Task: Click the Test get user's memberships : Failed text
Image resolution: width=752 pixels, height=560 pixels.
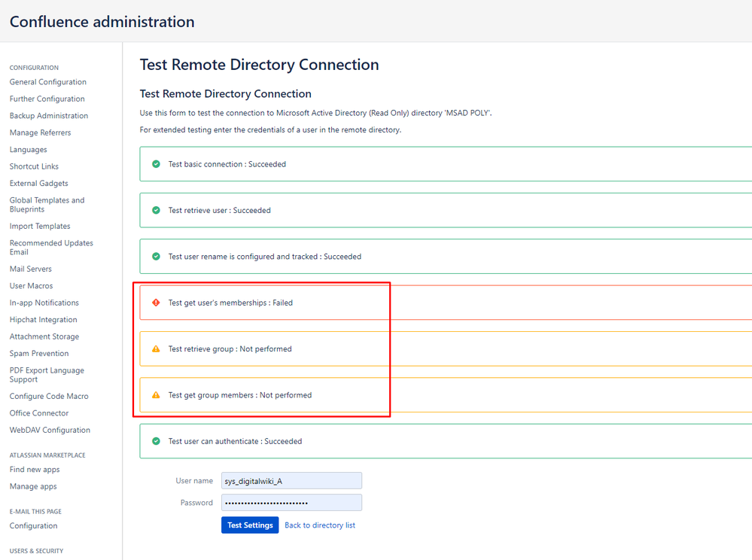Action: (x=230, y=303)
